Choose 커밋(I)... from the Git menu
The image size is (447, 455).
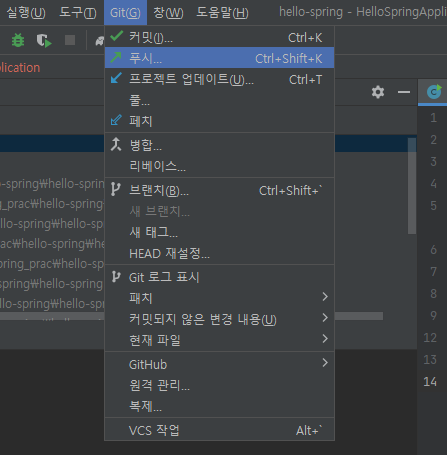[x=219, y=37]
